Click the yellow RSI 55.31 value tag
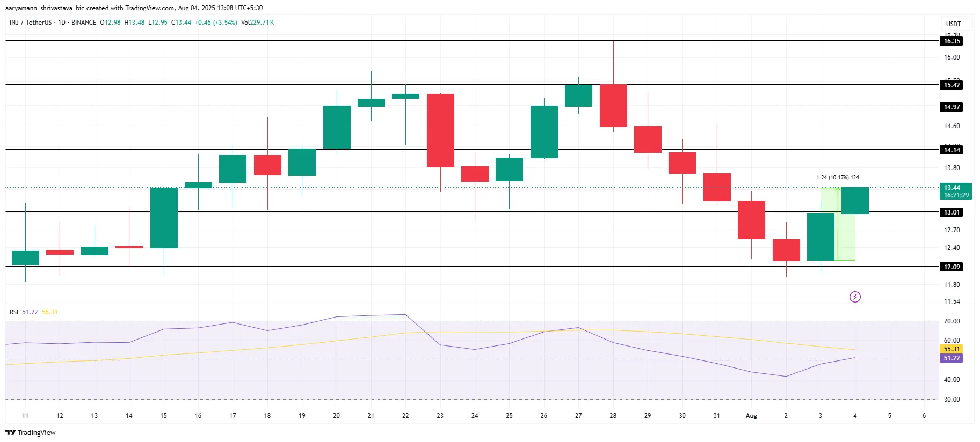The image size is (980, 442). click(951, 349)
